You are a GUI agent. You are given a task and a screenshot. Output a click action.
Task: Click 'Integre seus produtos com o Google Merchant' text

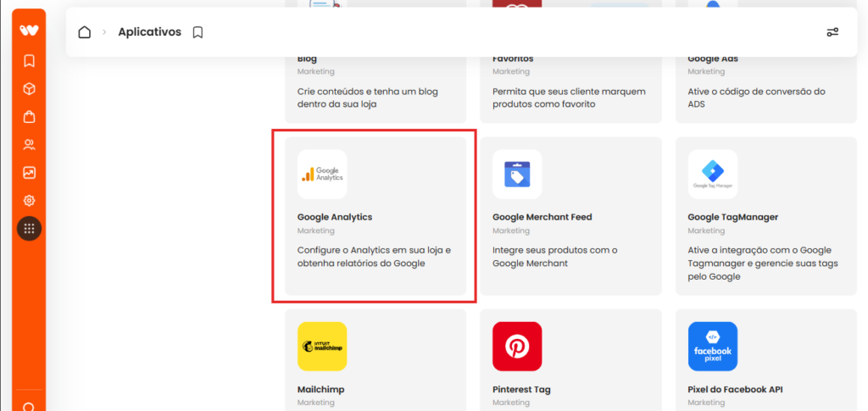point(554,257)
